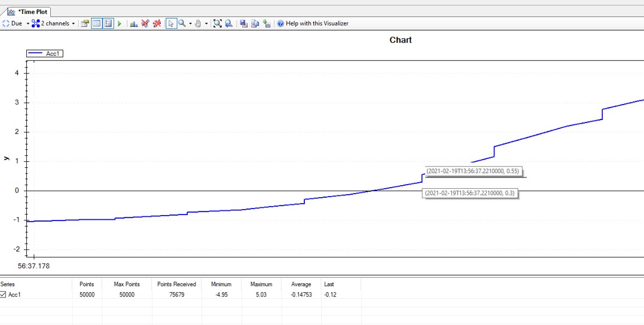Click the blue help question mark icon

click(x=280, y=23)
